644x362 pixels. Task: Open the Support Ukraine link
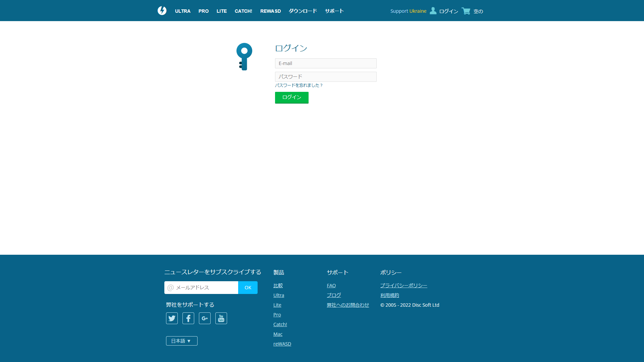tap(408, 11)
